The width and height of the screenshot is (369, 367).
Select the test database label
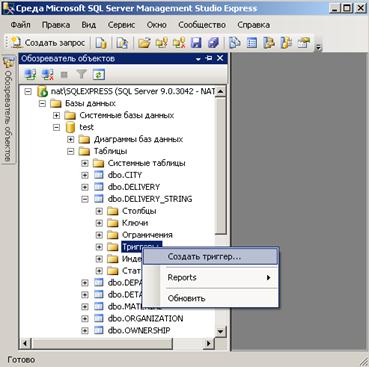point(86,127)
